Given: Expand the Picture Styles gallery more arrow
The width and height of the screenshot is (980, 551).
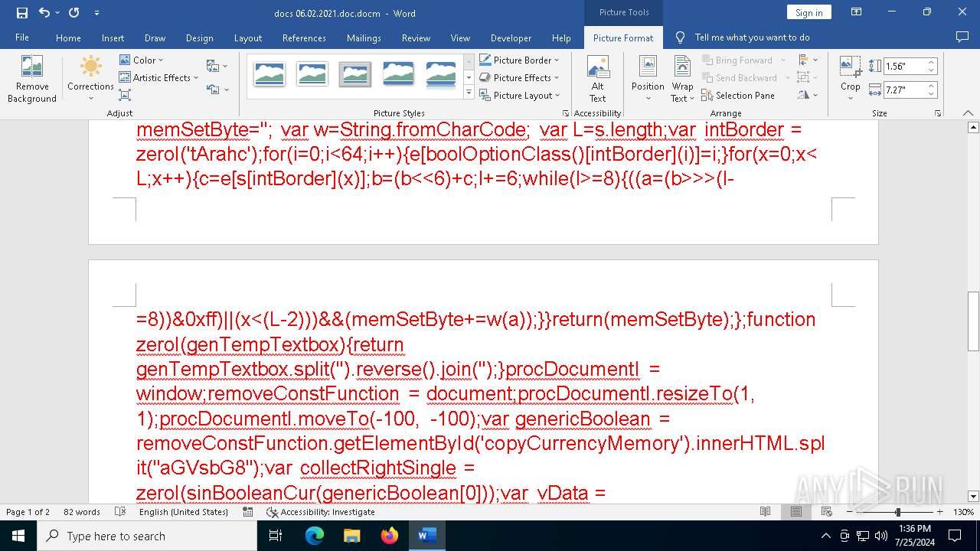Looking at the screenshot, I should click(x=469, y=93).
